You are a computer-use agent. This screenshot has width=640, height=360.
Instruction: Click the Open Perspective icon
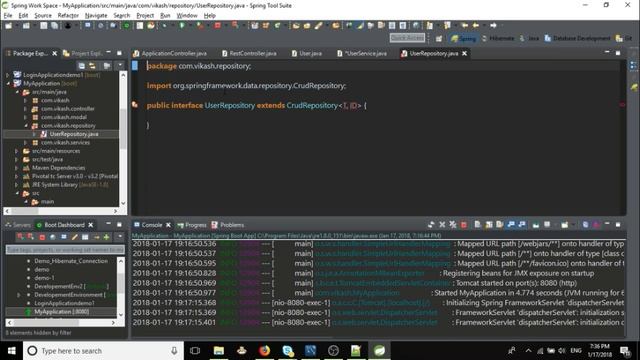coord(439,38)
